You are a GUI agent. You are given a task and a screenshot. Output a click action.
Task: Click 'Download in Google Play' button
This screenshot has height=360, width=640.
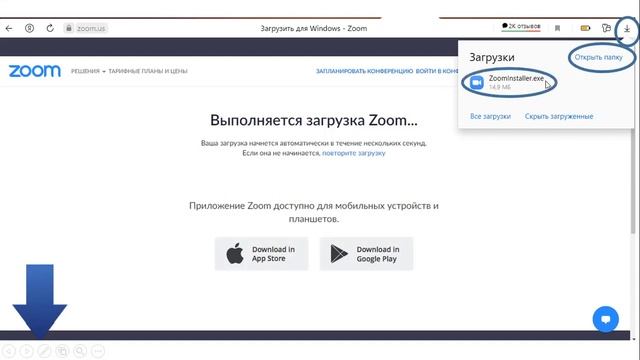tap(366, 254)
